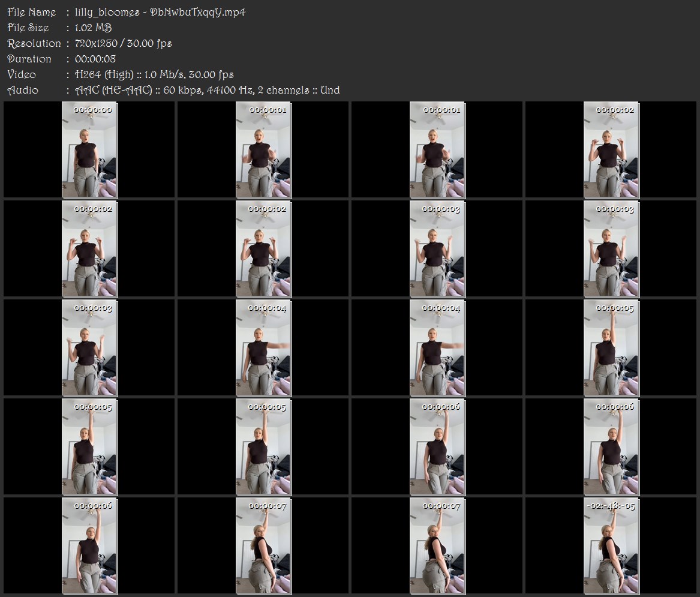The height and width of the screenshot is (597, 700).
Task: Select the "Resolution" label
Action: (34, 43)
